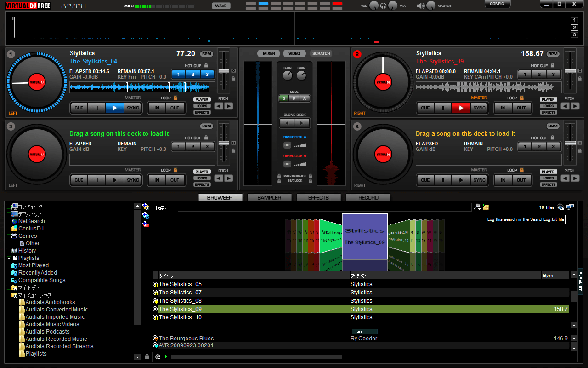Screen dimensions: 588x368
Task: Click the headphones icon at top
Action: pyautogui.click(x=384, y=6)
